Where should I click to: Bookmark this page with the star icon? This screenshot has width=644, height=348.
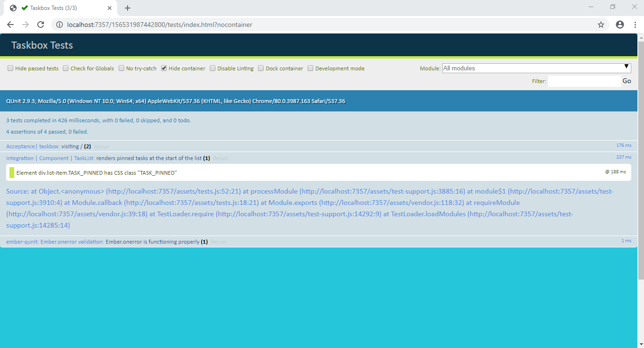(x=601, y=25)
